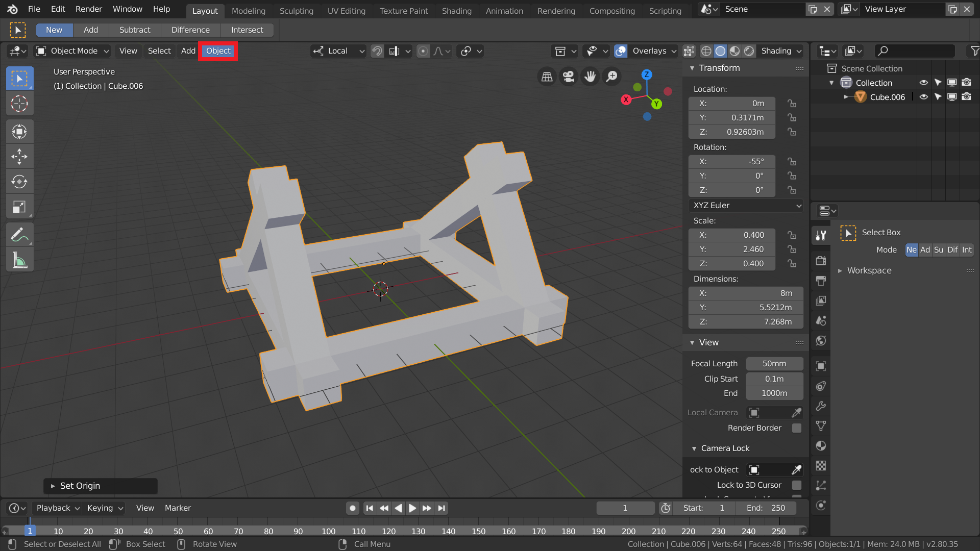Toggle Collection visibility eye icon

coord(924,83)
